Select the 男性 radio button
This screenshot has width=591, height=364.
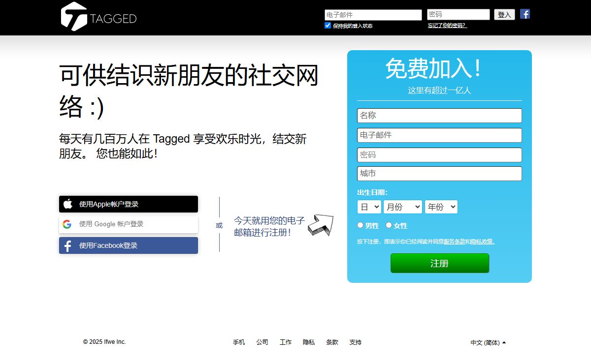(x=361, y=225)
